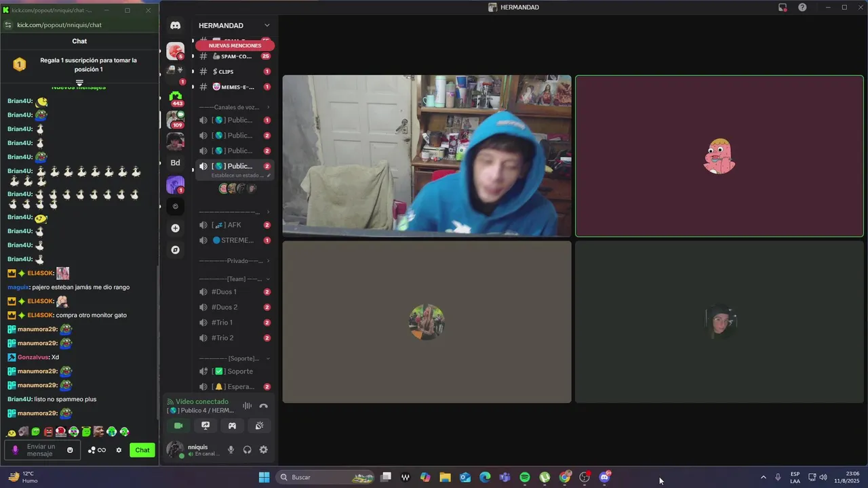
Task: Click Gonzalvus username in chat
Action: coord(33,357)
